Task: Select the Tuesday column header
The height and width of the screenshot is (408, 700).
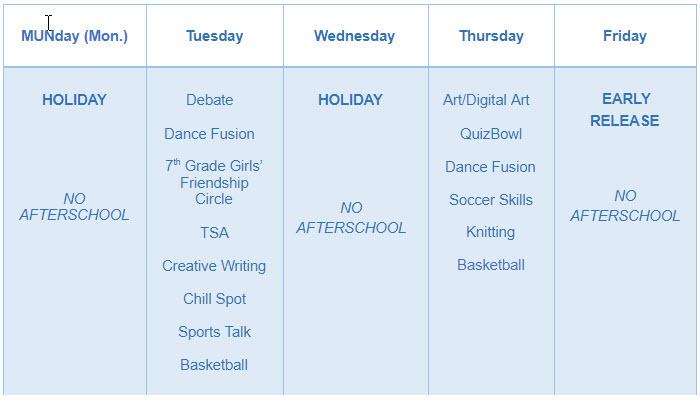Action: pos(214,36)
